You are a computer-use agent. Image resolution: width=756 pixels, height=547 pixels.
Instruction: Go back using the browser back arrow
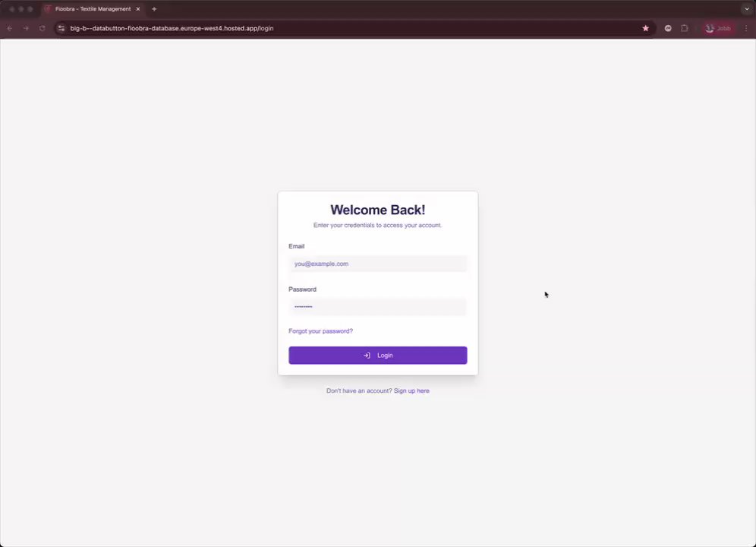click(x=10, y=28)
